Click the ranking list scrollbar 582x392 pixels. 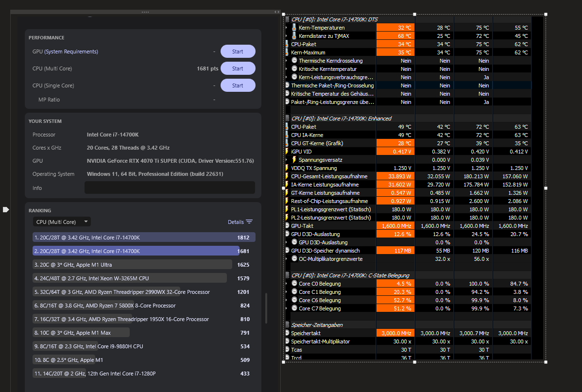tap(266, 308)
